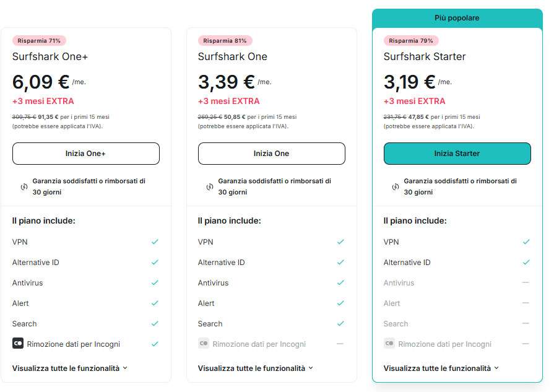554x392 pixels.
Task: Click the Surfshark Starter plan title
Action: click(x=425, y=56)
